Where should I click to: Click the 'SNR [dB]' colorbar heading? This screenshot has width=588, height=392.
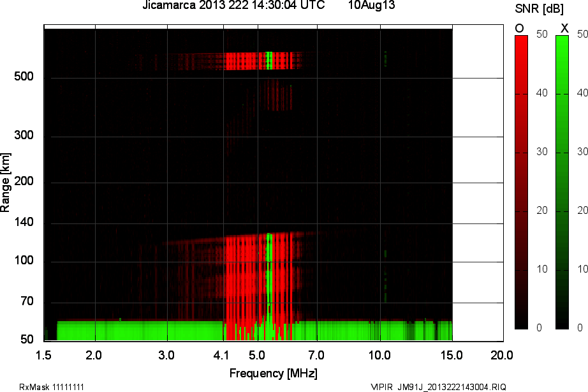(539, 9)
